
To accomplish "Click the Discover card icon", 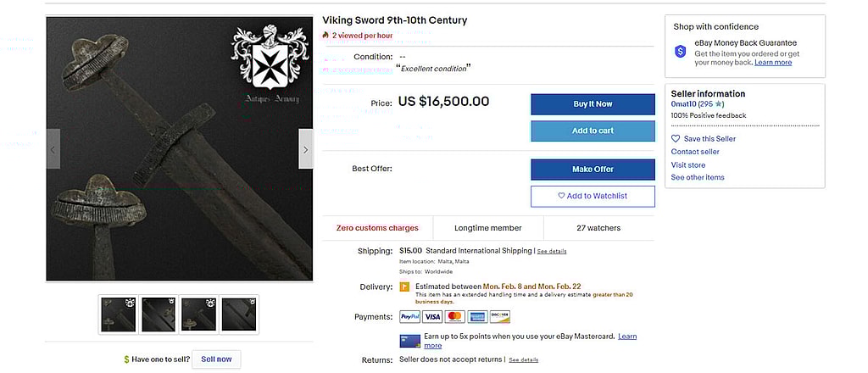I will 500,316.
